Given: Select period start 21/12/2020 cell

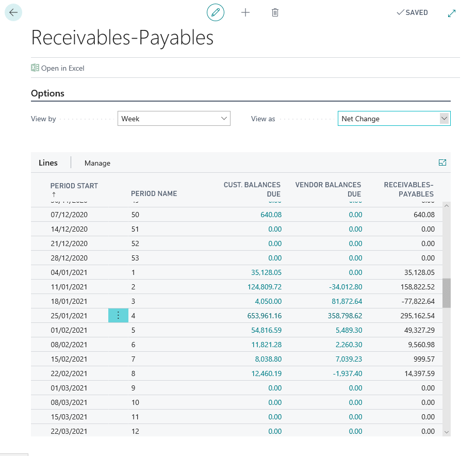Looking at the screenshot, I should 69,243.
